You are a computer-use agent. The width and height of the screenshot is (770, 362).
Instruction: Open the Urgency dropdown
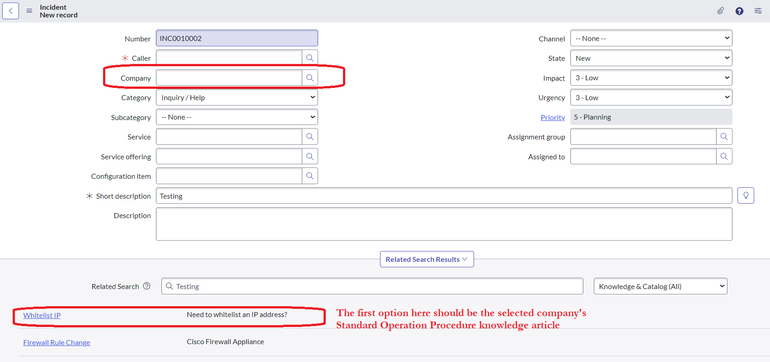651,97
